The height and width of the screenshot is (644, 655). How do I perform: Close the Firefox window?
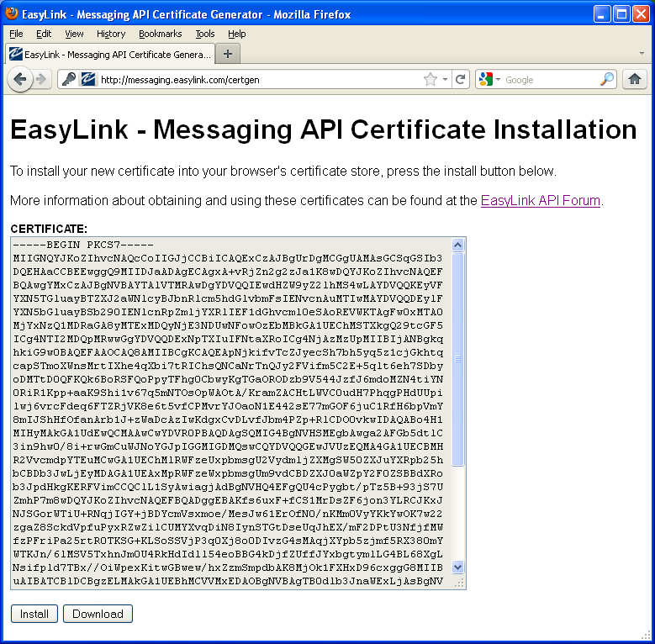coord(641,14)
